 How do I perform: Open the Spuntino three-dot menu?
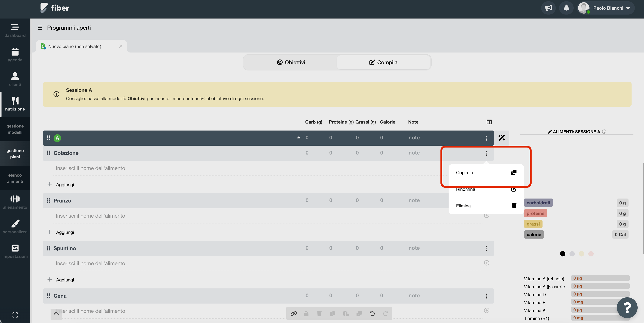point(486,248)
